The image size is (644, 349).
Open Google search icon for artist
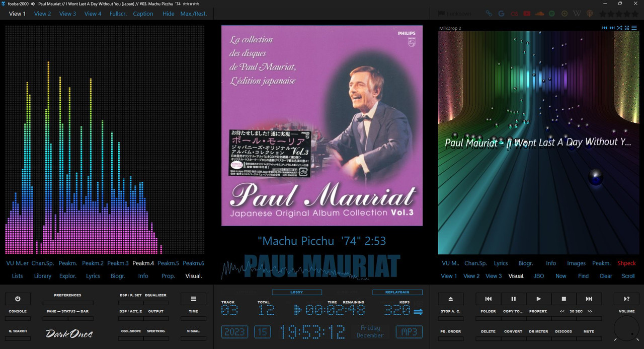501,14
